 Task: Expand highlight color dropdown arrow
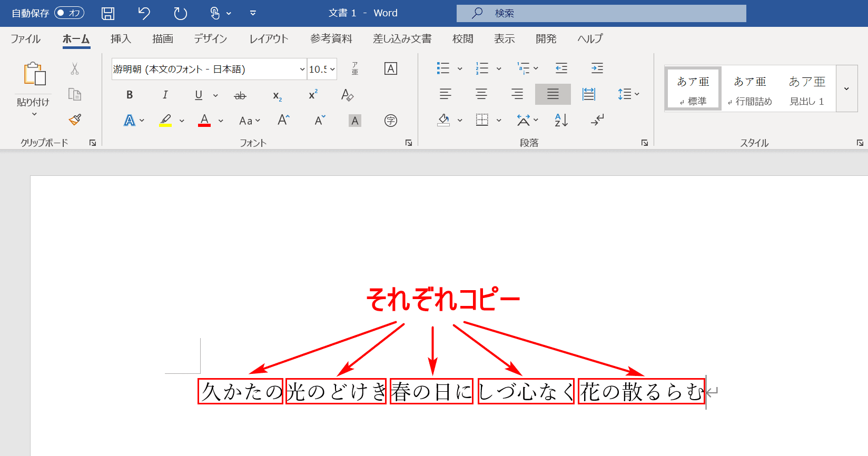[x=182, y=121]
